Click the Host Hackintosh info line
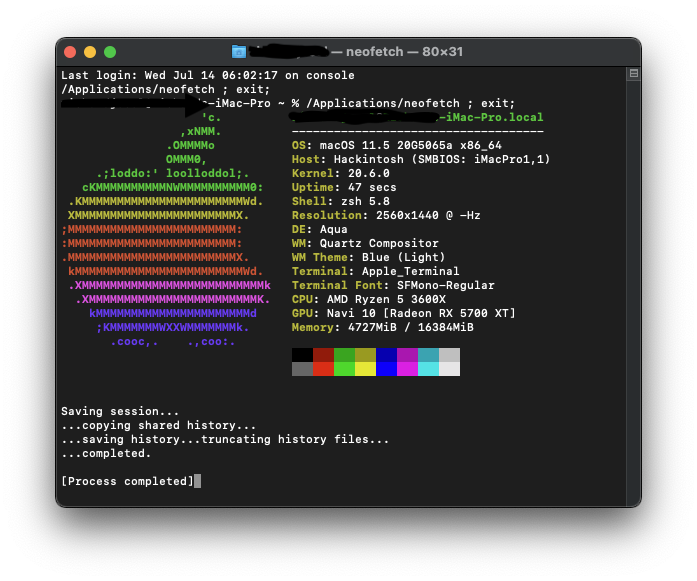The height and width of the screenshot is (581, 697). pos(420,159)
